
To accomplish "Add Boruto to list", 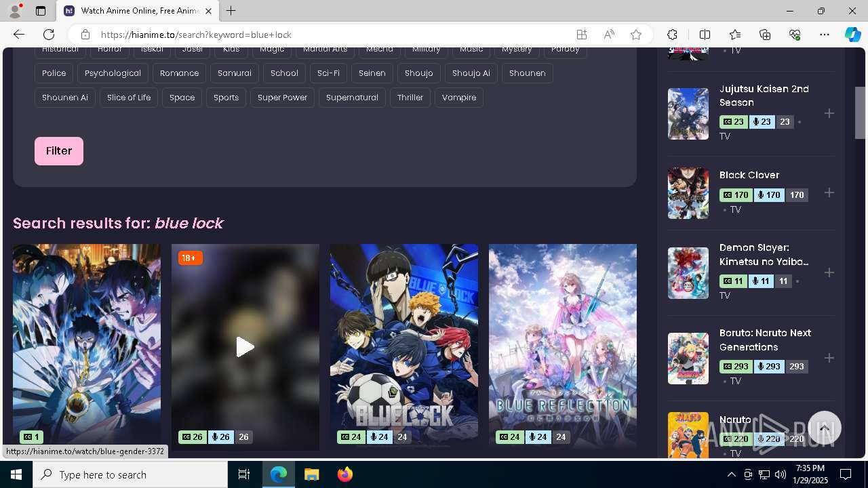I will (x=829, y=358).
